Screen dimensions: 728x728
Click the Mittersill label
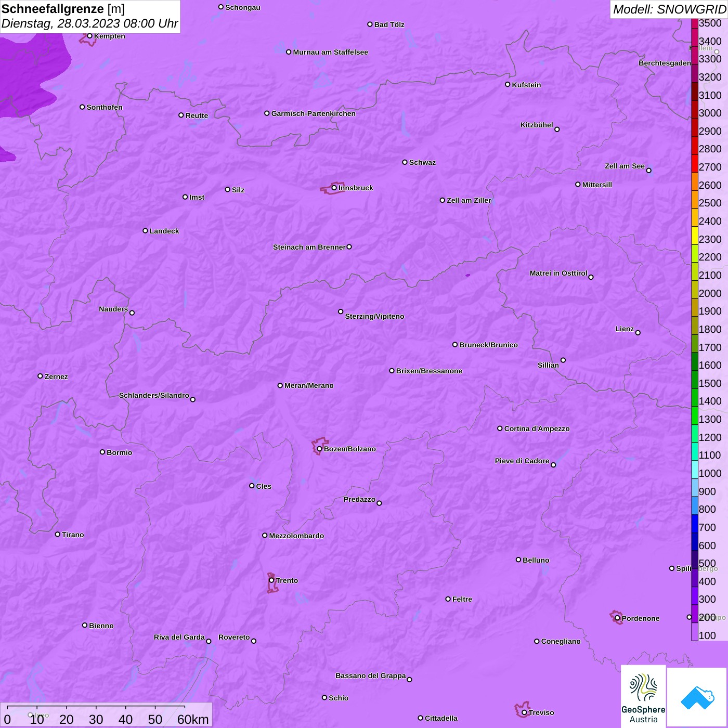(597, 185)
